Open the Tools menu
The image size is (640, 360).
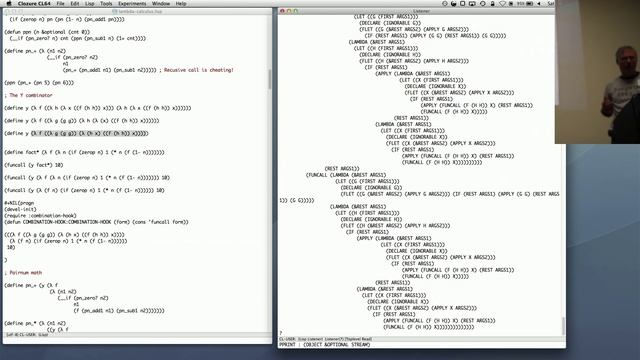coord(106,3)
